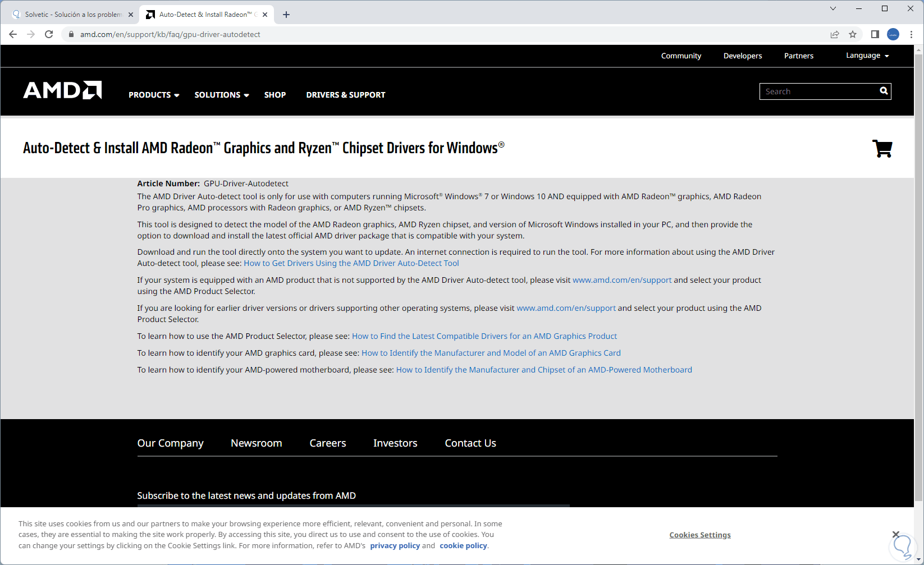
Task: Open How to Get Drivers Using Auto-Detect Tool
Action: point(351,263)
